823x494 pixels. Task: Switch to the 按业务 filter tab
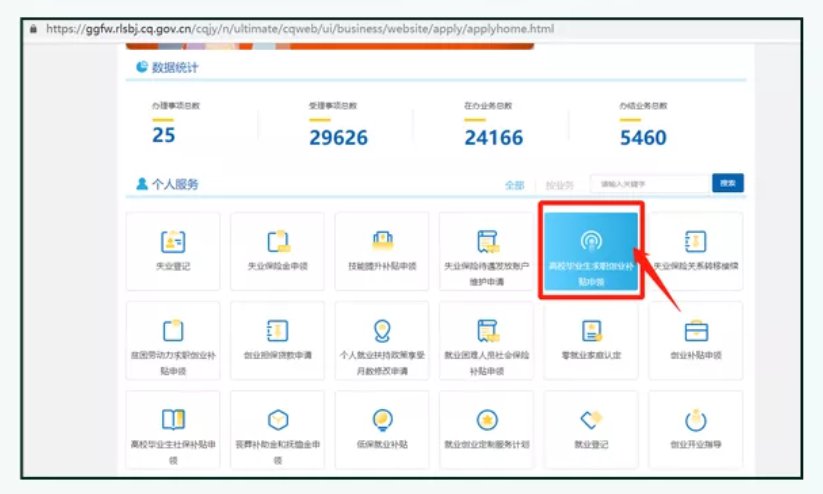560,185
